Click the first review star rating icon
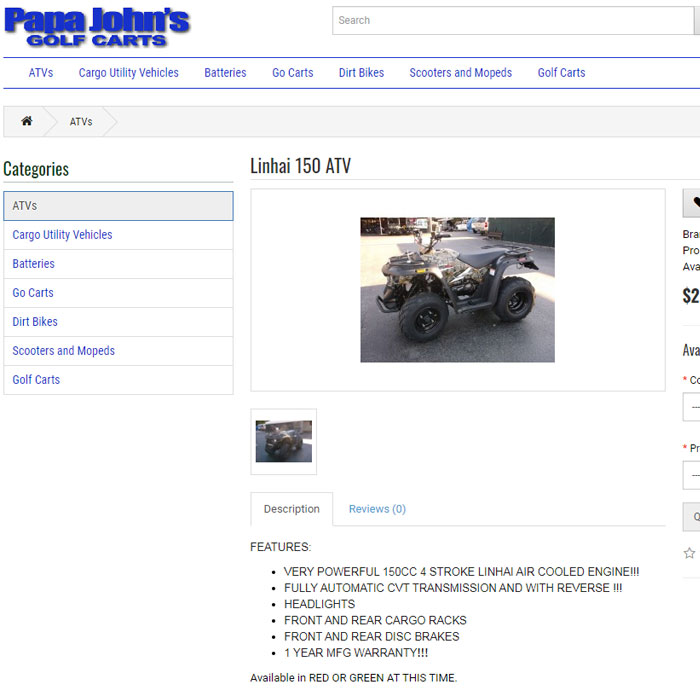The width and height of the screenshot is (700, 700). (689, 553)
